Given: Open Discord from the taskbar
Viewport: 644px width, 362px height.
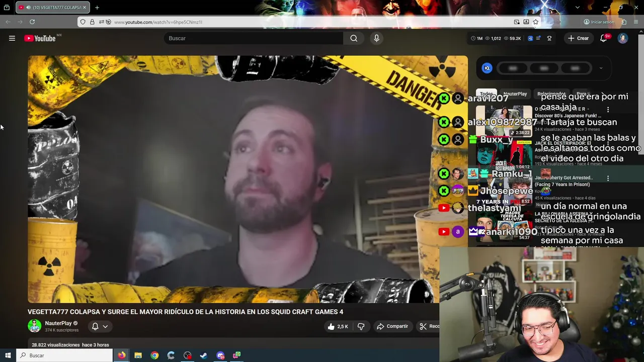Looking at the screenshot, I should coord(220,355).
